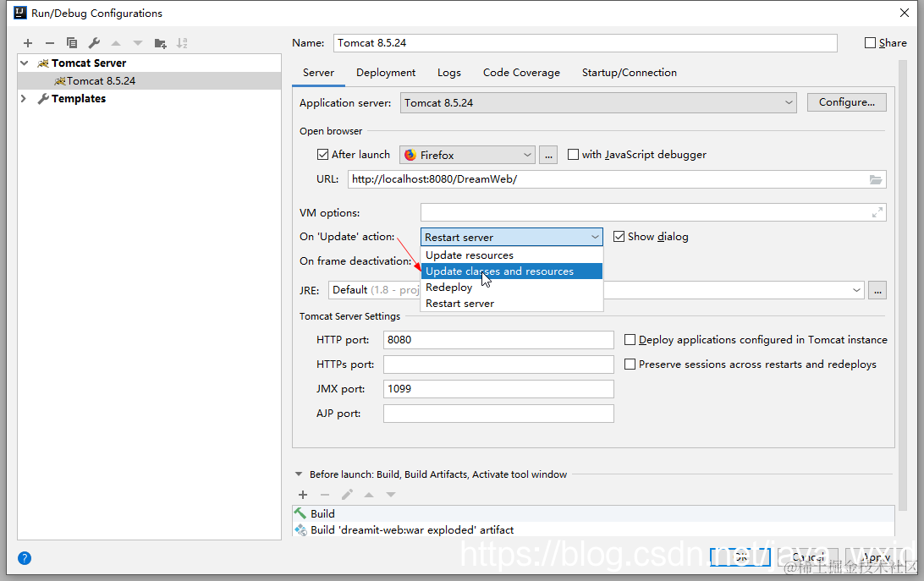Move configuration up arrow in left toolbar
Image resolution: width=924 pixels, height=581 pixels.
pyautogui.click(x=116, y=43)
